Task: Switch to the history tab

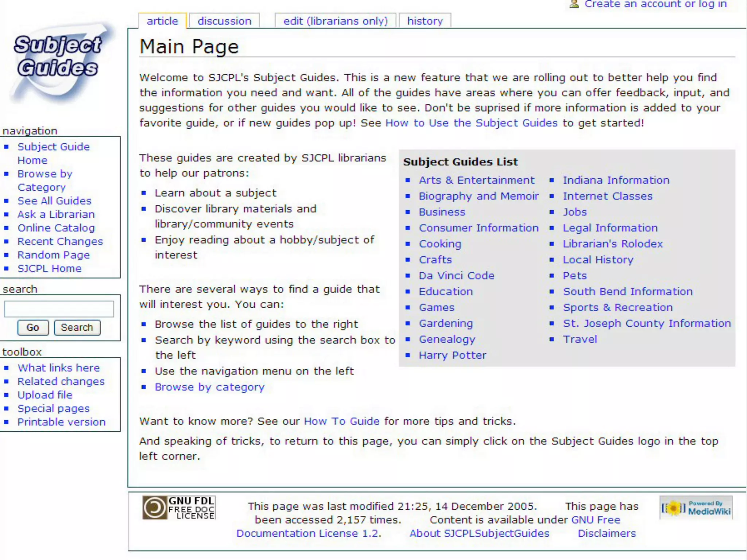Action: pyautogui.click(x=425, y=21)
